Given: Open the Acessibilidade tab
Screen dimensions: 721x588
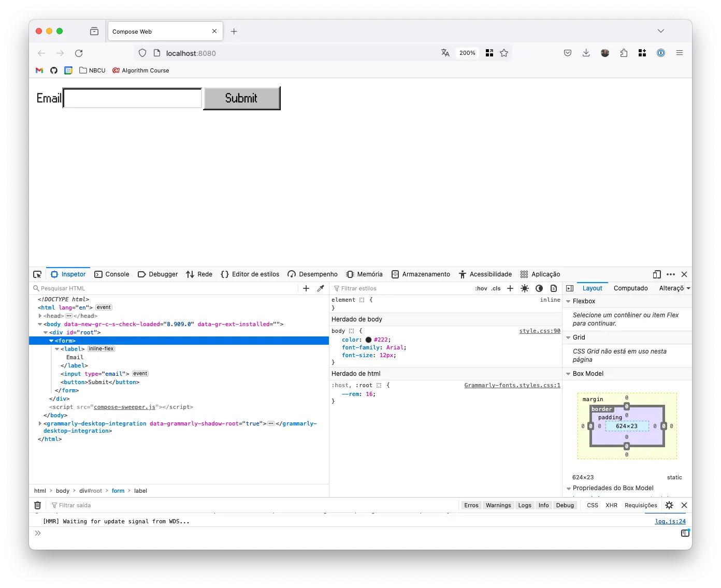Looking at the screenshot, I should [485, 274].
